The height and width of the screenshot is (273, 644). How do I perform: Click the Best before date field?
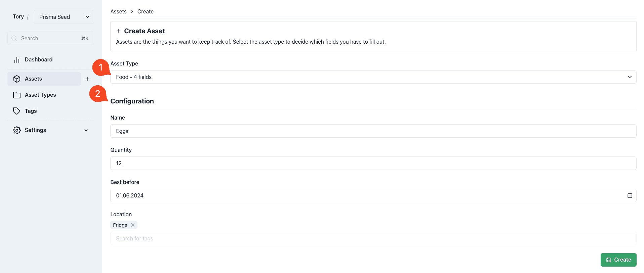(x=373, y=195)
